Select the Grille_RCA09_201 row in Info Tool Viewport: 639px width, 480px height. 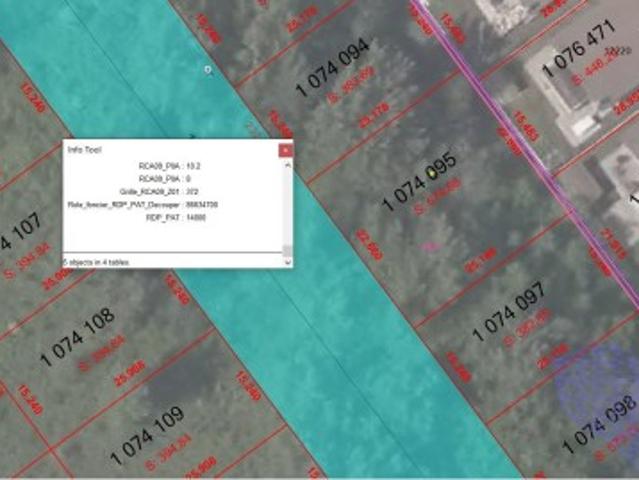159,192
